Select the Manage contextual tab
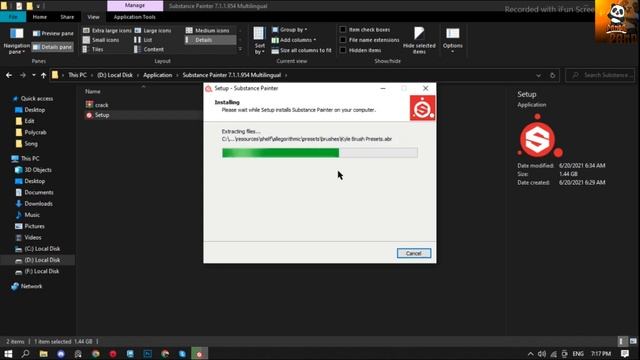This screenshot has height=360, width=640. 135,6
